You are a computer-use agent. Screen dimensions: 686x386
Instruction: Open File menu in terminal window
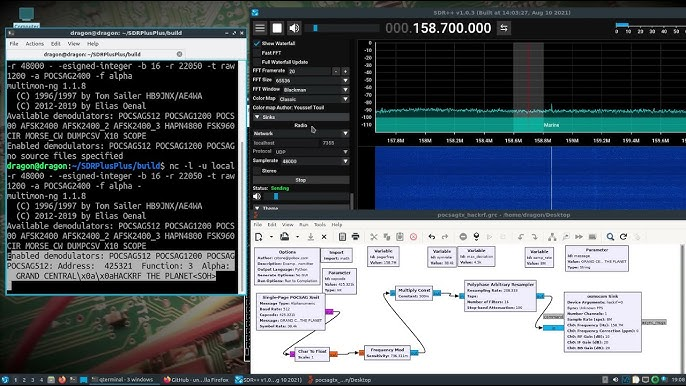14,44
